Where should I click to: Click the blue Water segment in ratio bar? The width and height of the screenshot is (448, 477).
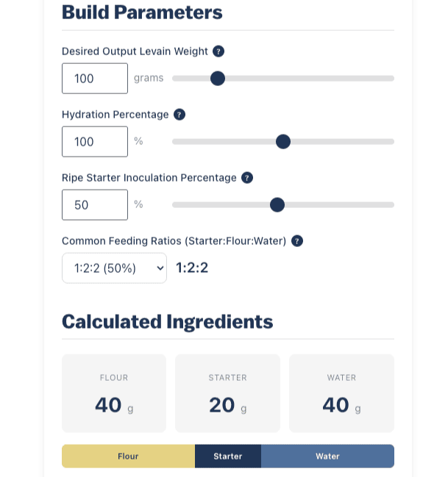[327, 456]
